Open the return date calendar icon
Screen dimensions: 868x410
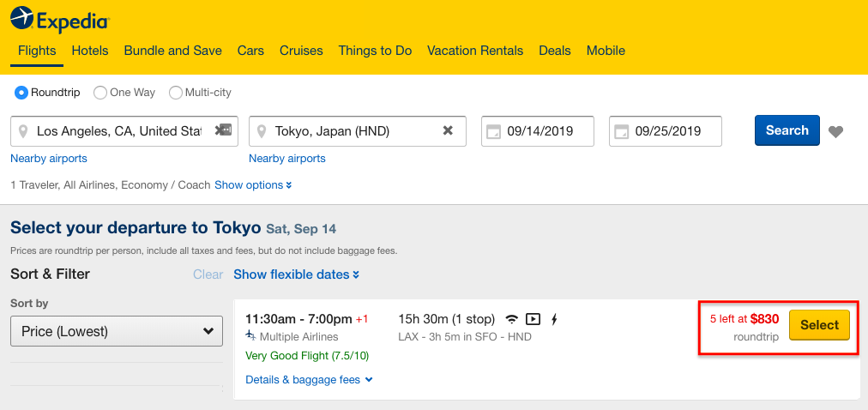pyautogui.click(x=622, y=132)
